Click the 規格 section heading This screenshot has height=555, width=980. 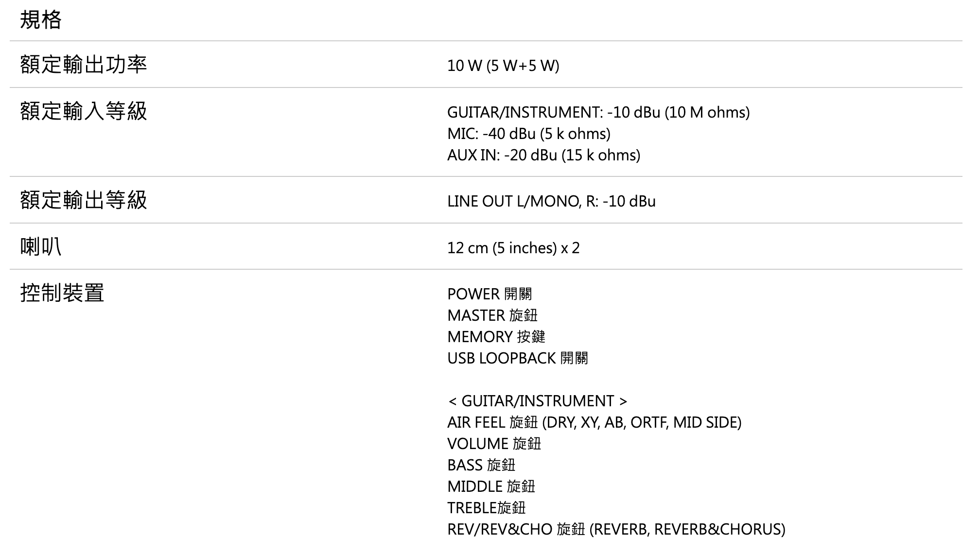(41, 20)
